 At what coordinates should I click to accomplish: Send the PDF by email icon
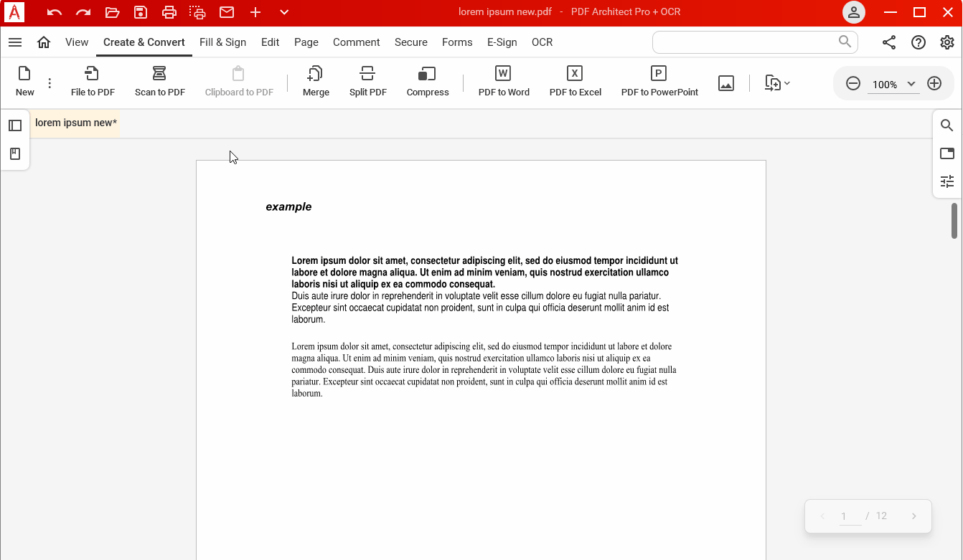coord(227,12)
